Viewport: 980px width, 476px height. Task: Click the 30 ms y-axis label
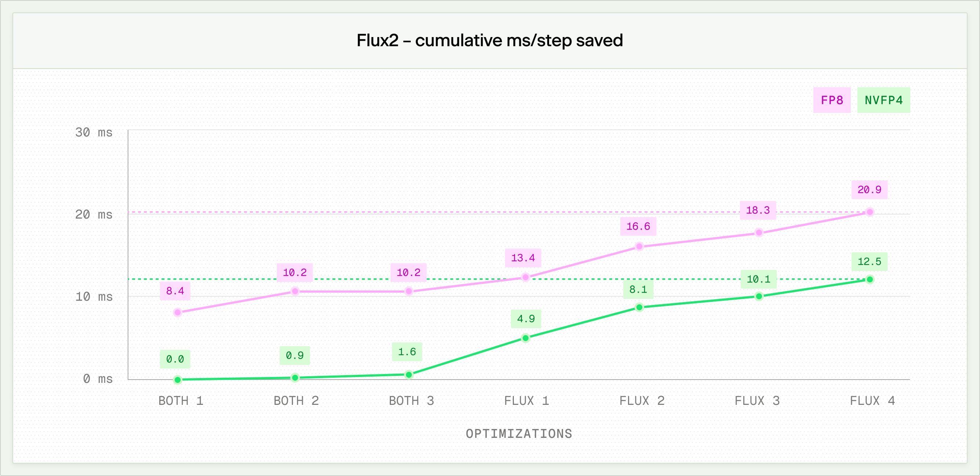point(94,132)
